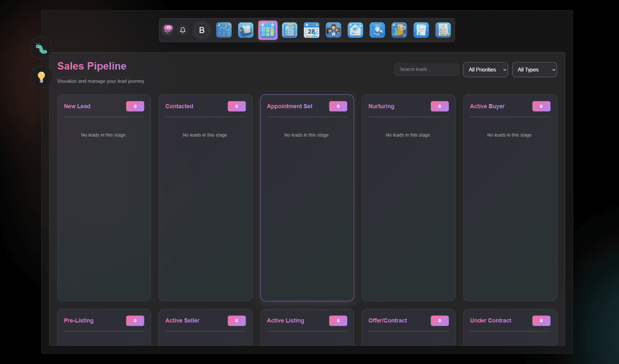Click the New Lead column counter badge

pos(135,106)
